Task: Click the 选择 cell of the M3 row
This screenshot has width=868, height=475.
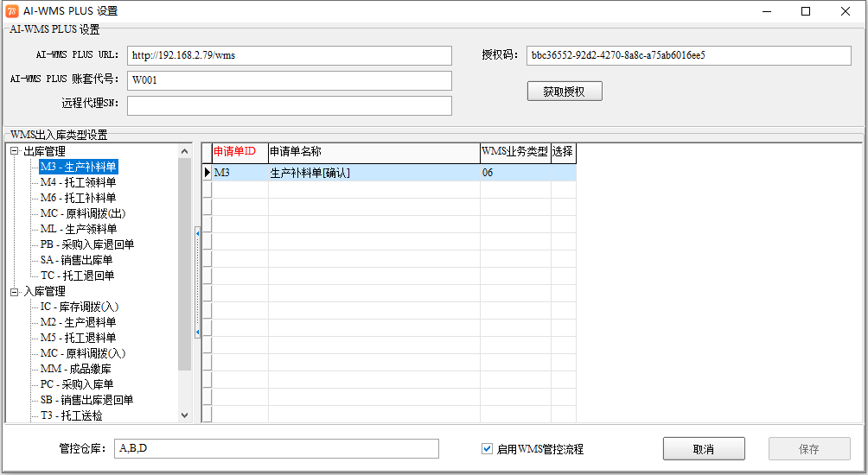Action: click(564, 173)
